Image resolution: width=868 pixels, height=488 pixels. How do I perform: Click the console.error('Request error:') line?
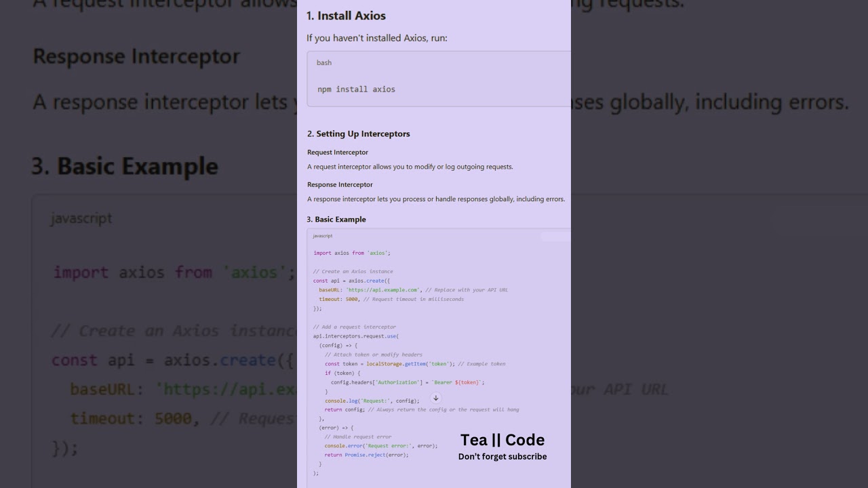(380, 446)
